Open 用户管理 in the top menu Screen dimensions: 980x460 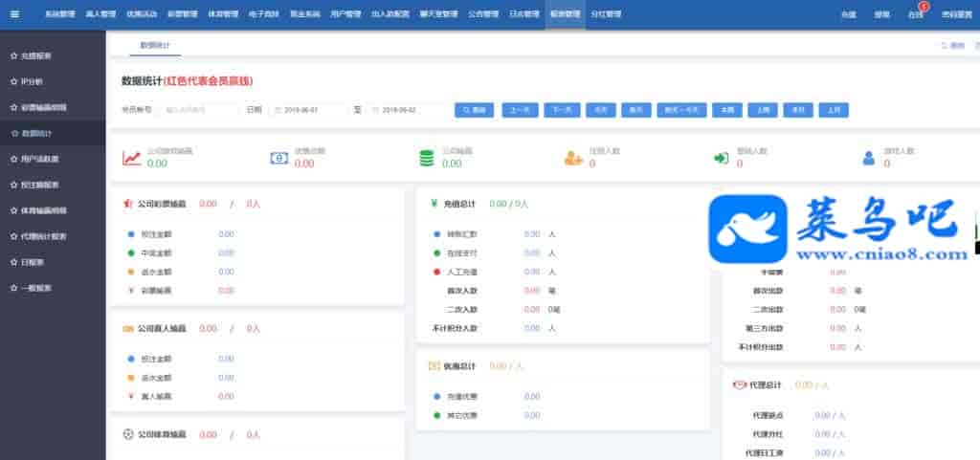point(345,14)
